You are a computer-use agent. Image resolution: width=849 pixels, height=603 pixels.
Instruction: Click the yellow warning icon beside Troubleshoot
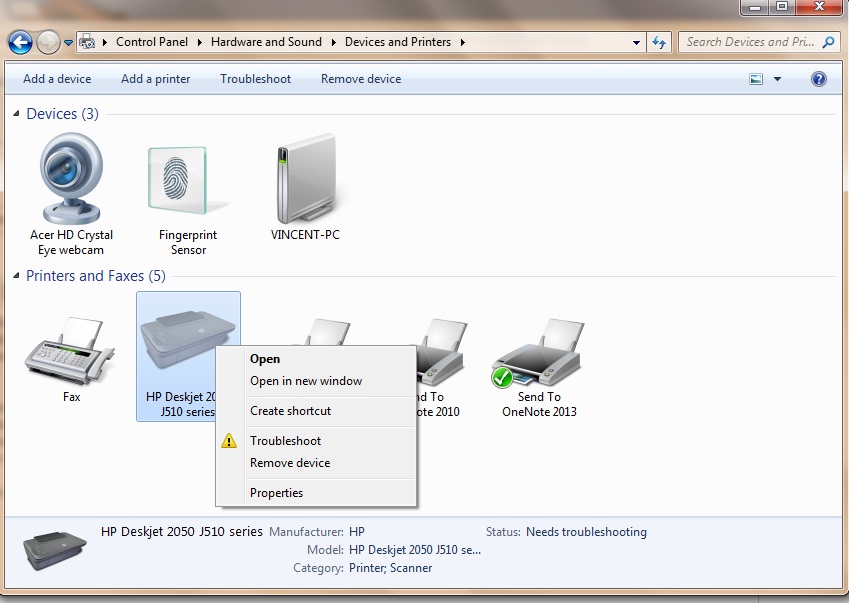(x=229, y=441)
